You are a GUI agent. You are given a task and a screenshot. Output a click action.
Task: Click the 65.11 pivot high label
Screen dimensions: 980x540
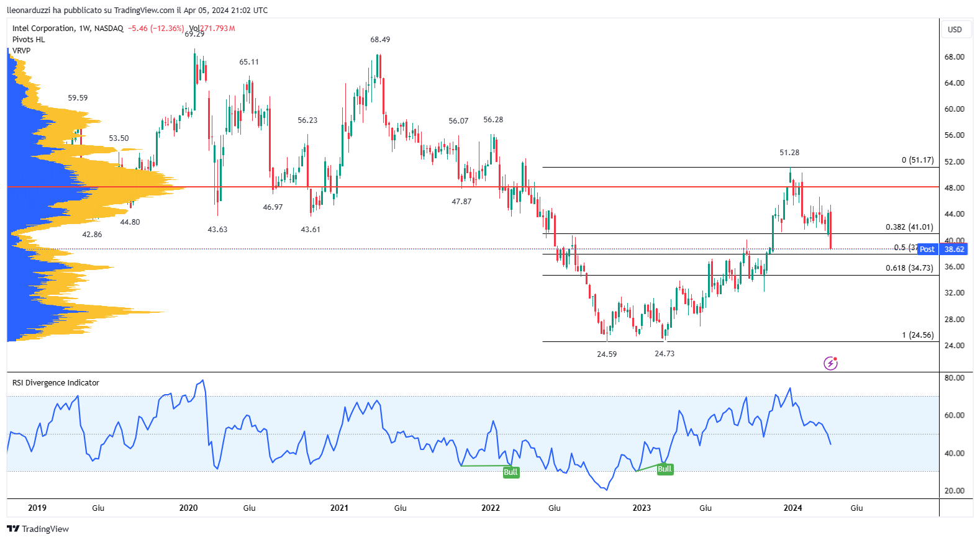pos(249,61)
